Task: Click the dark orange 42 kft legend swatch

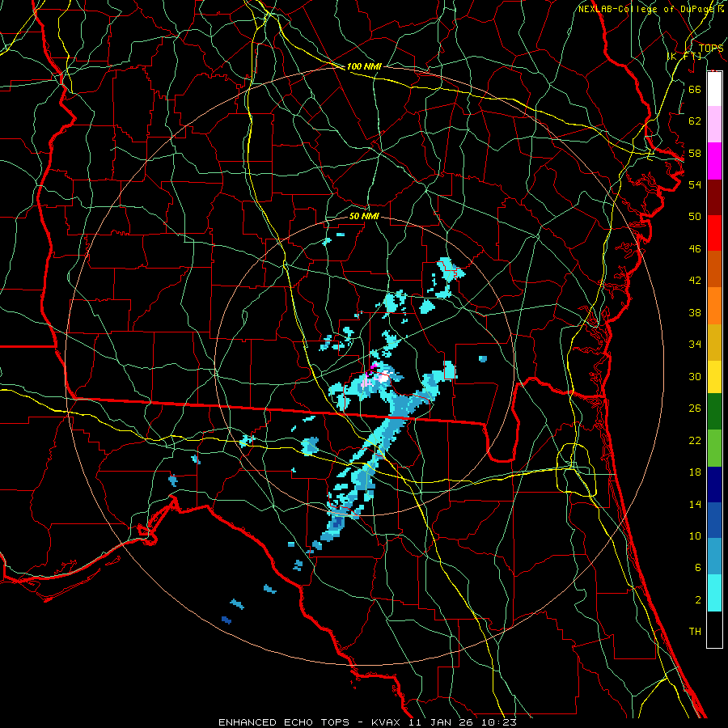Action: tap(714, 269)
